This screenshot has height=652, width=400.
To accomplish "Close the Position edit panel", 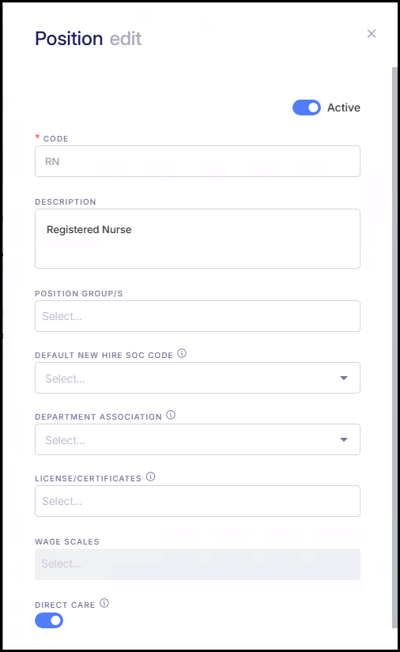I will [x=371, y=34].
